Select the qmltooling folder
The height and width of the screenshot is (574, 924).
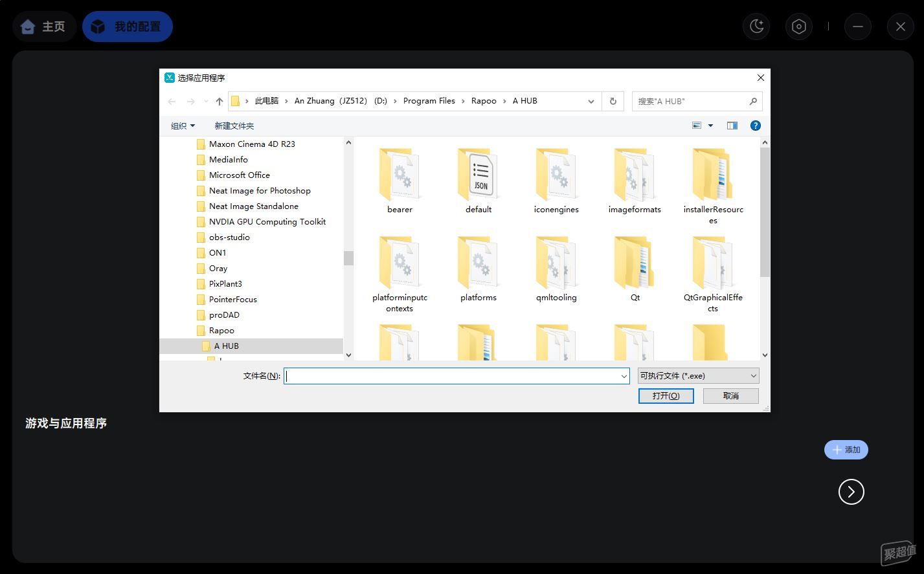[x=556, y=269]
